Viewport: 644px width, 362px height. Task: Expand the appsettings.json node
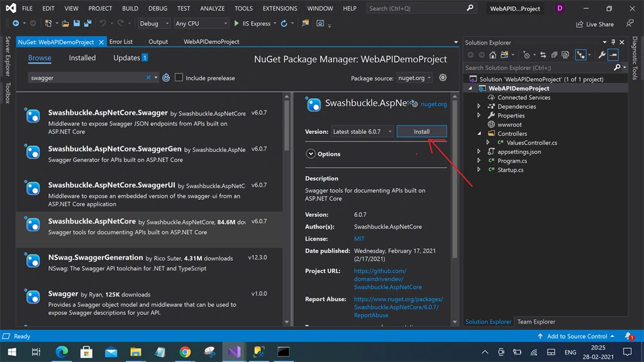pos(479,151)
